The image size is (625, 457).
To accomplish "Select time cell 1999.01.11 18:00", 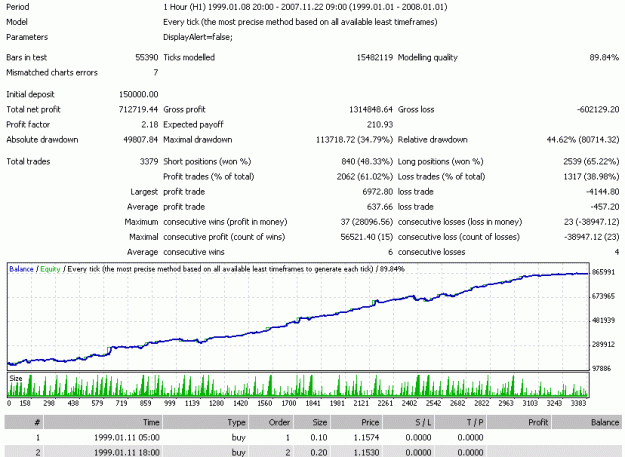I will coord(127,452).
